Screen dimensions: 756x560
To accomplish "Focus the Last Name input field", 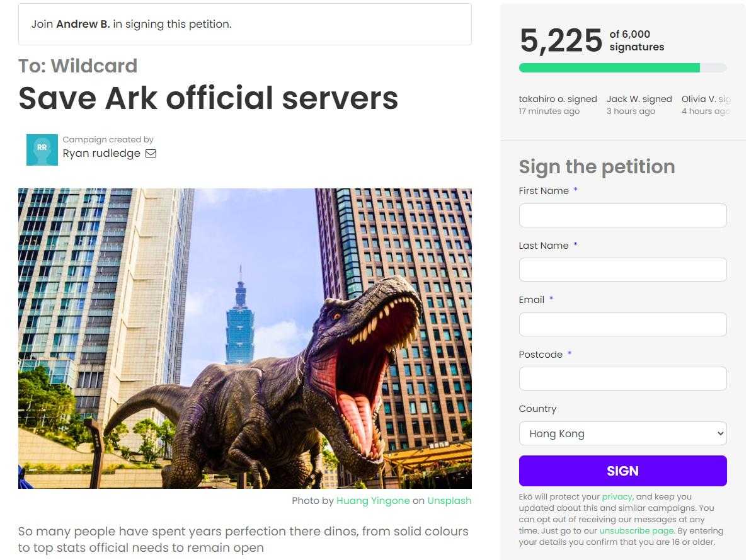I will click(x=622, y=270).
